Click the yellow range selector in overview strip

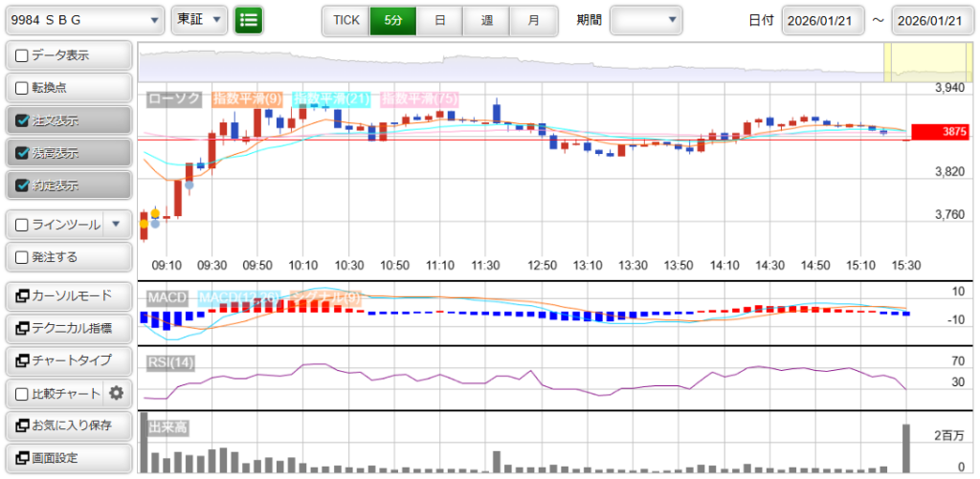pyautogui.click(x=913, y=62)
